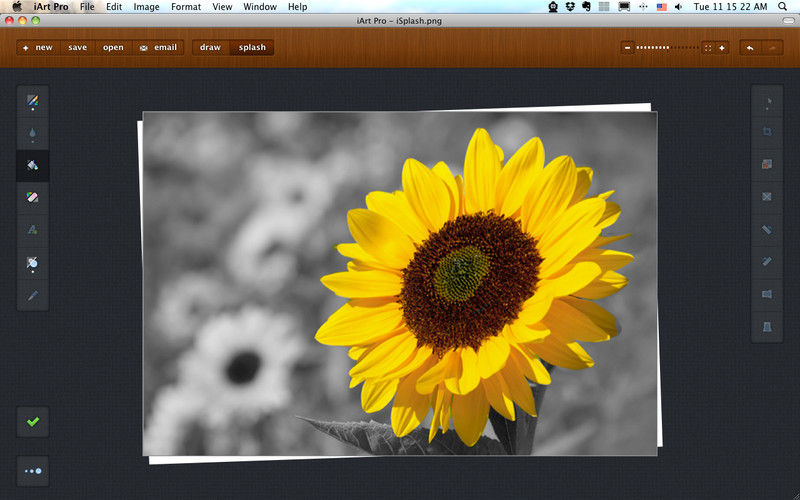The width and height of the screenshot is (800, 500).
Task: Select the water drop blur tool
Action: pos(32,133)
